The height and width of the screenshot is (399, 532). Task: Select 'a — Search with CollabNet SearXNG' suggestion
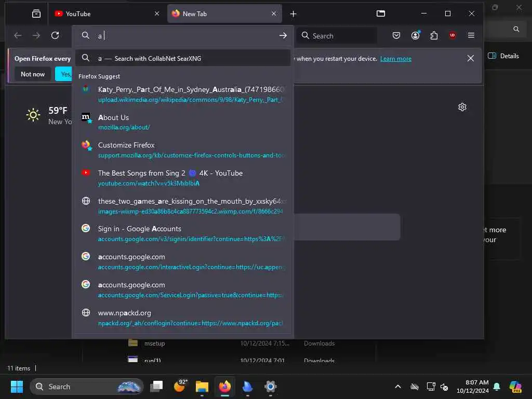pyautogui.click(x=182, y=58)
